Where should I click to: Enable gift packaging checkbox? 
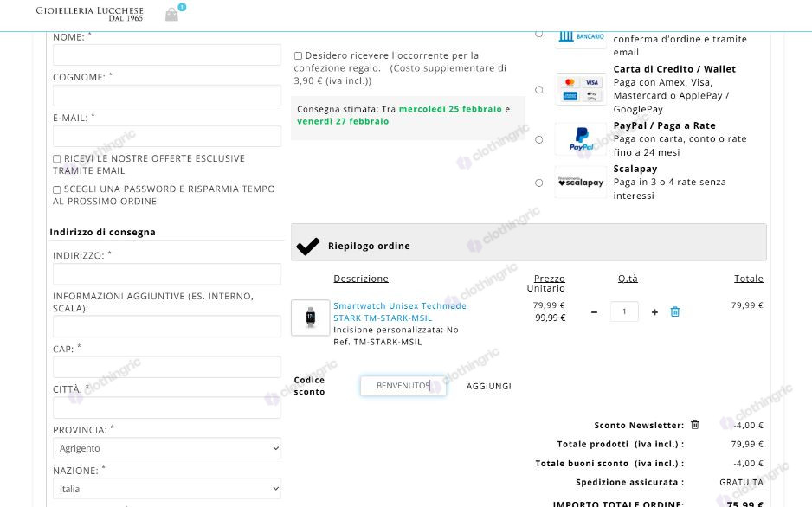click(299, 56)
